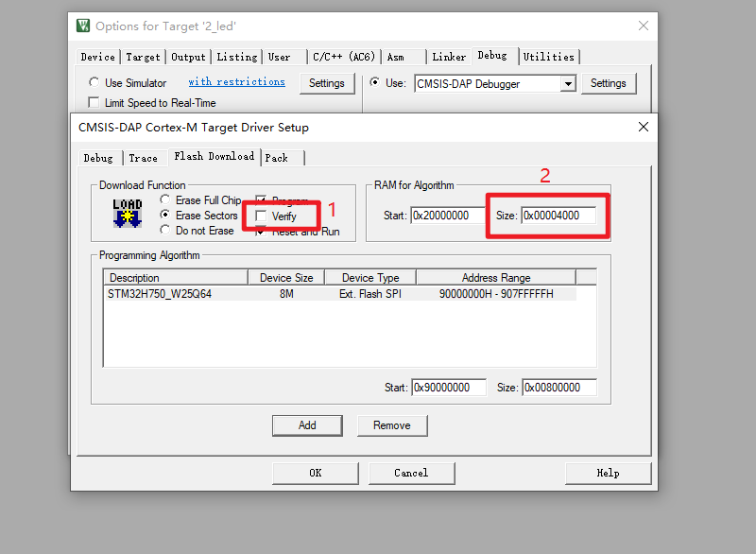
Task: Close the CMSIS-DAP Target Driver Setup dialog
Action: point(644,127)
